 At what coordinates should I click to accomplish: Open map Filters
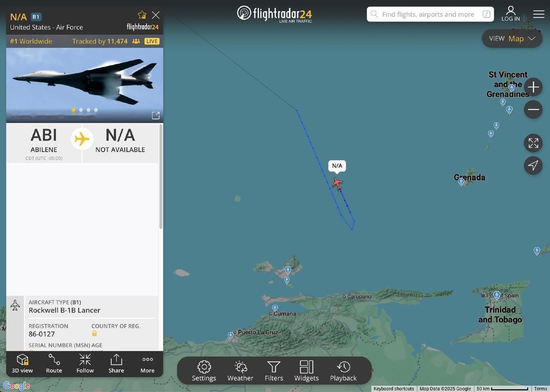click(274, 371)
